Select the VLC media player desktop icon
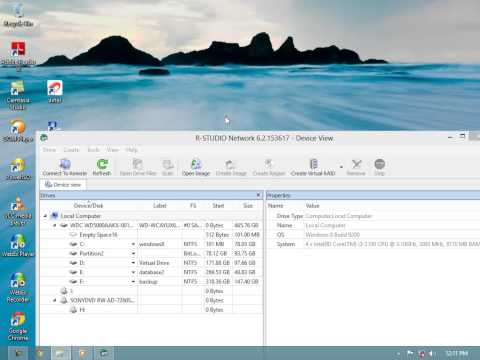The image size is (480, 360). click(x=18, y=211)
